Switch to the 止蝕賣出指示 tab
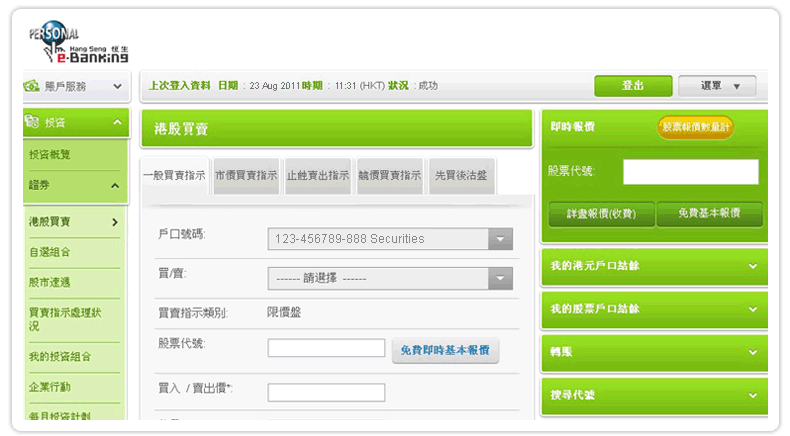 pyautogui.click(x=317, y=175)
